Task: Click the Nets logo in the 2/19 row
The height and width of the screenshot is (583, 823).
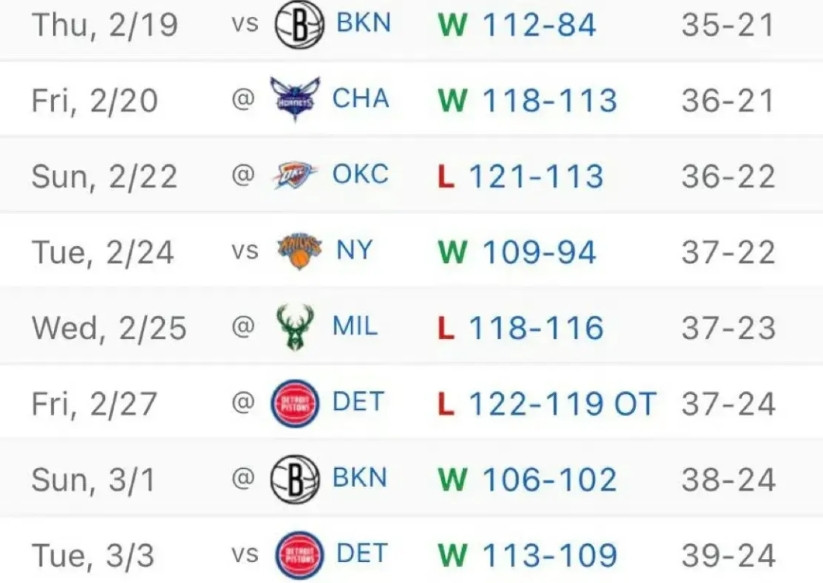Action: 299,25
